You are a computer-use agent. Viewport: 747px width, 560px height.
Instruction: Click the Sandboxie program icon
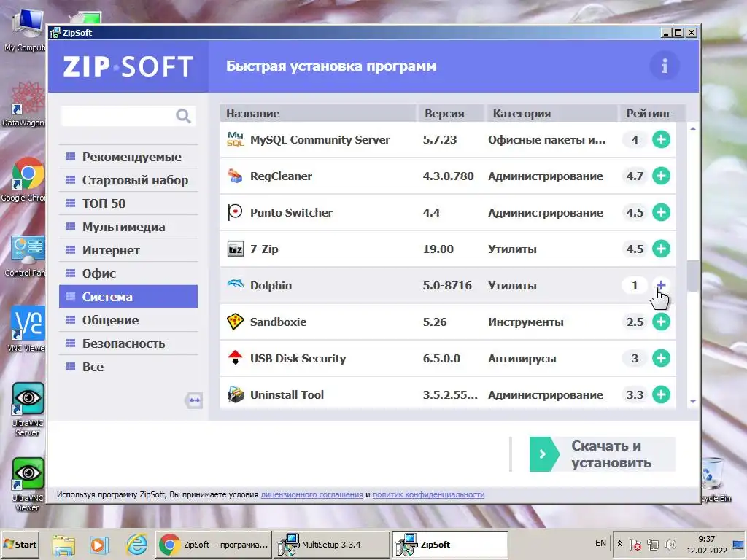pyautogui.click(x=236, y=322)
